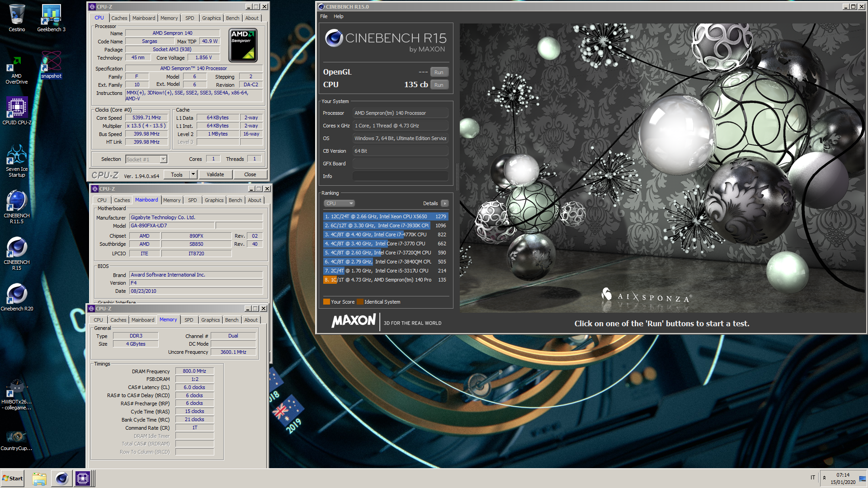
Task: Switch to SPD tab in top CPU-Z
Action: tap(190, 18)
